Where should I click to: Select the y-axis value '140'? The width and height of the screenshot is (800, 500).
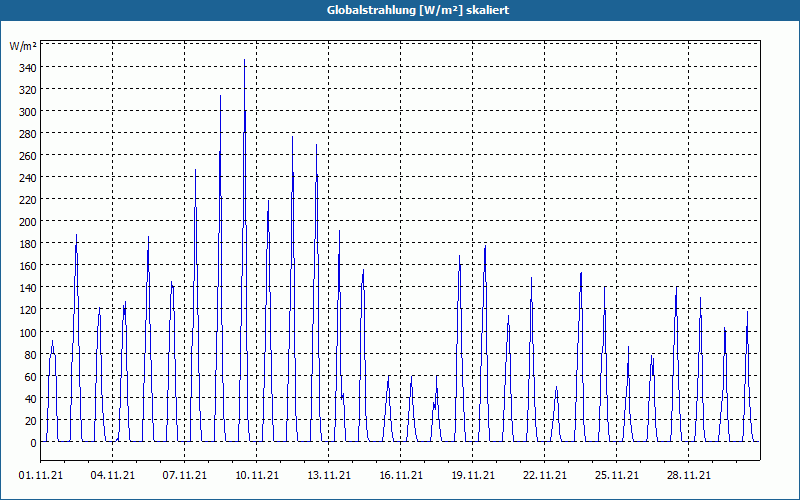point(28,288)
